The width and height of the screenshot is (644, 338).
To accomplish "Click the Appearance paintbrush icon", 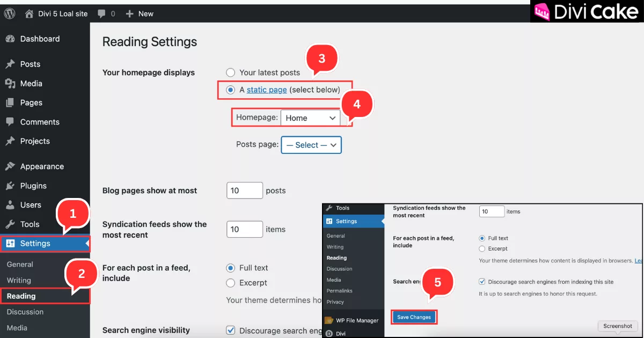I will coord(10,166).
